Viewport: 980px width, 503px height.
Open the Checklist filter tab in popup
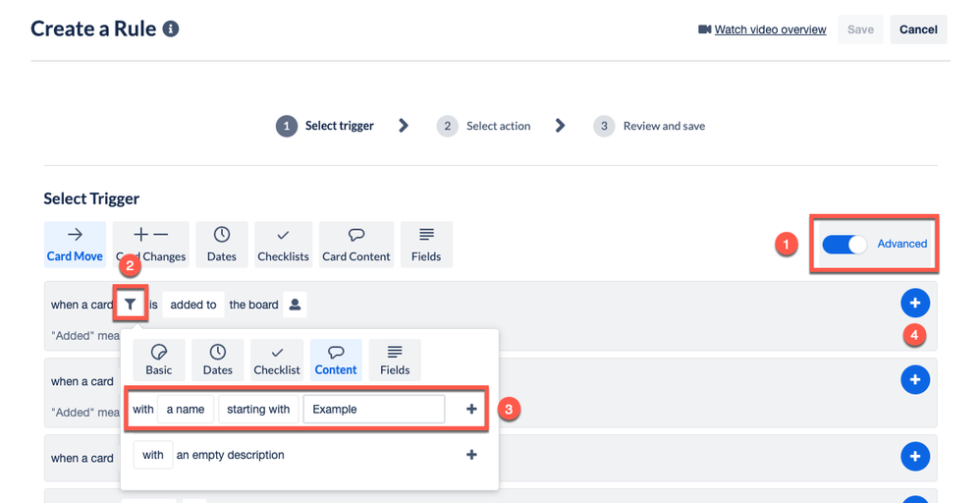[277, 360]
